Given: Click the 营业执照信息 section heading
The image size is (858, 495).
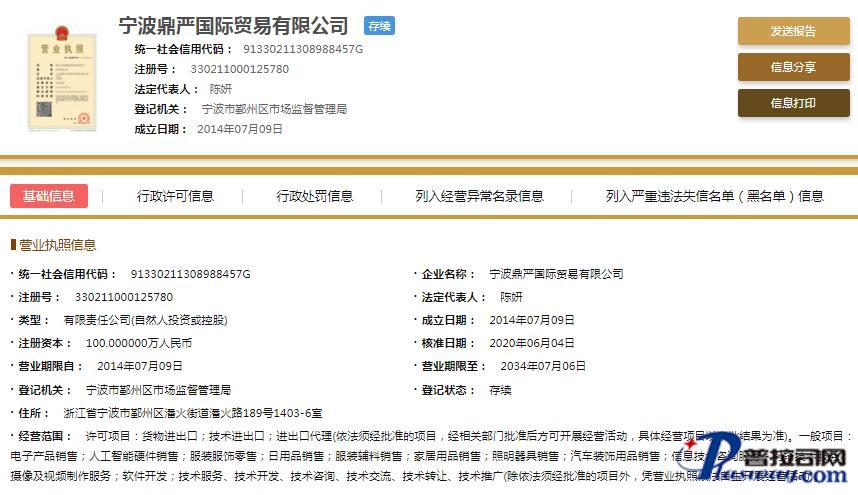Looking at the screenshot, I should (x=57, y=245).
